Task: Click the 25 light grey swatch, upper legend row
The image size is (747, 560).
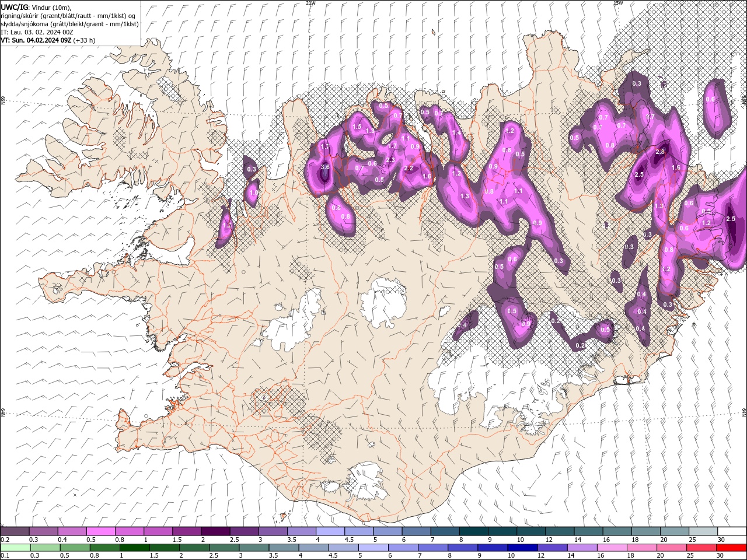Action: pos(703,531)
